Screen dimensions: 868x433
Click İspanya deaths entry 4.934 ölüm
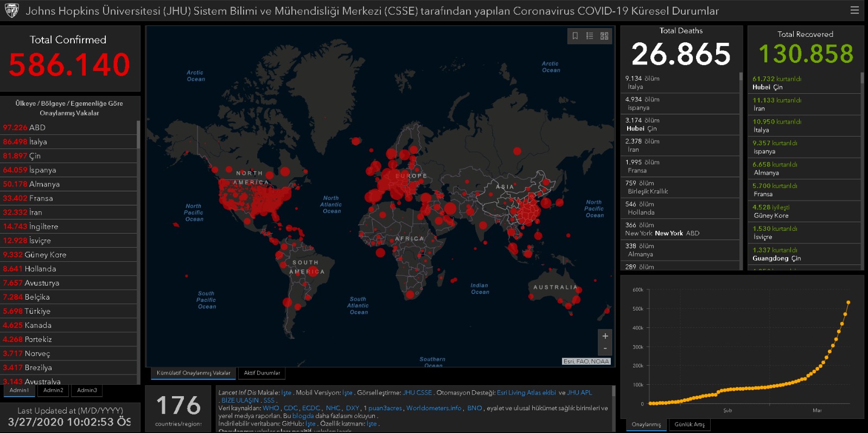point(680,104)
